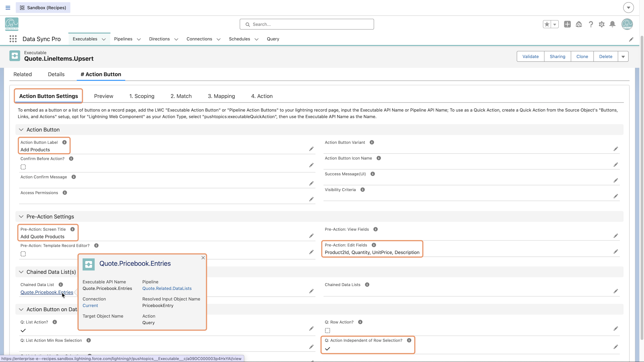
Task: Open the notifications bell
Action: [x=612, y=24]
